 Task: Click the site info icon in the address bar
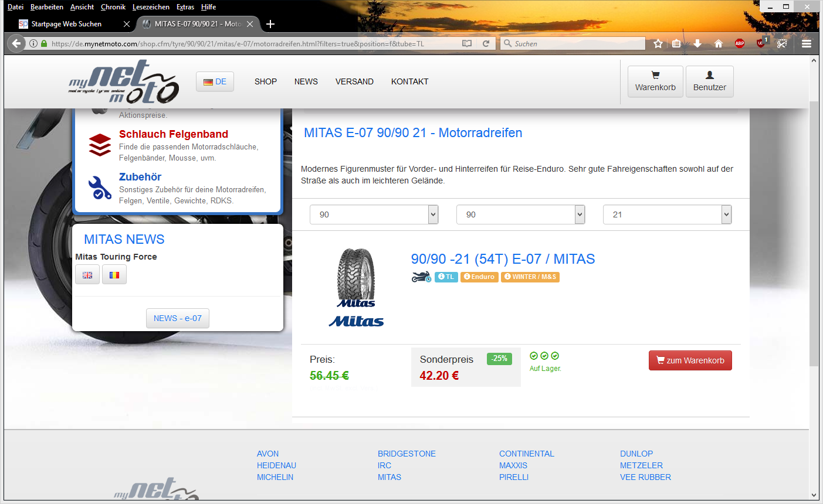pos(33,43)
